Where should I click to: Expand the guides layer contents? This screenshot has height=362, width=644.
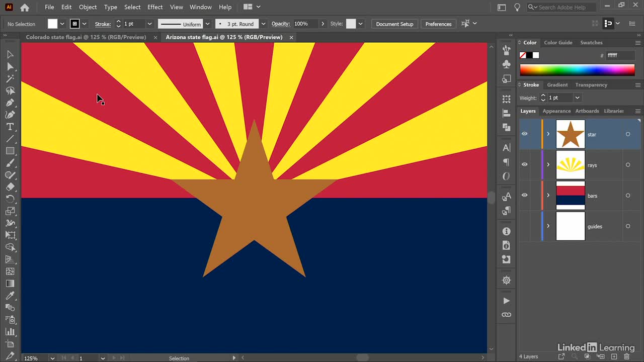coord(548,226)
